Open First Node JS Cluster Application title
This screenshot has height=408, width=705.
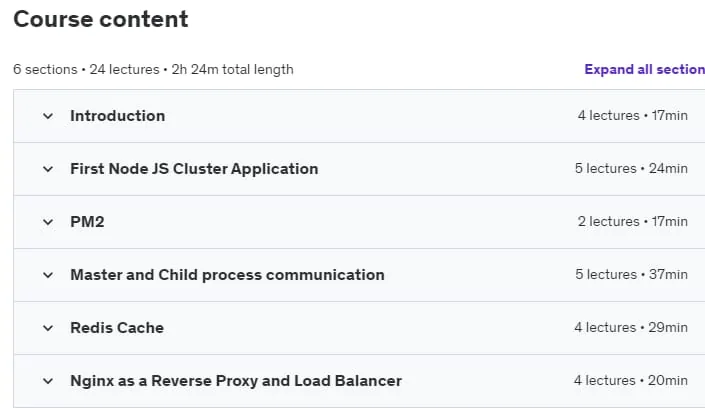pos(194,169)
